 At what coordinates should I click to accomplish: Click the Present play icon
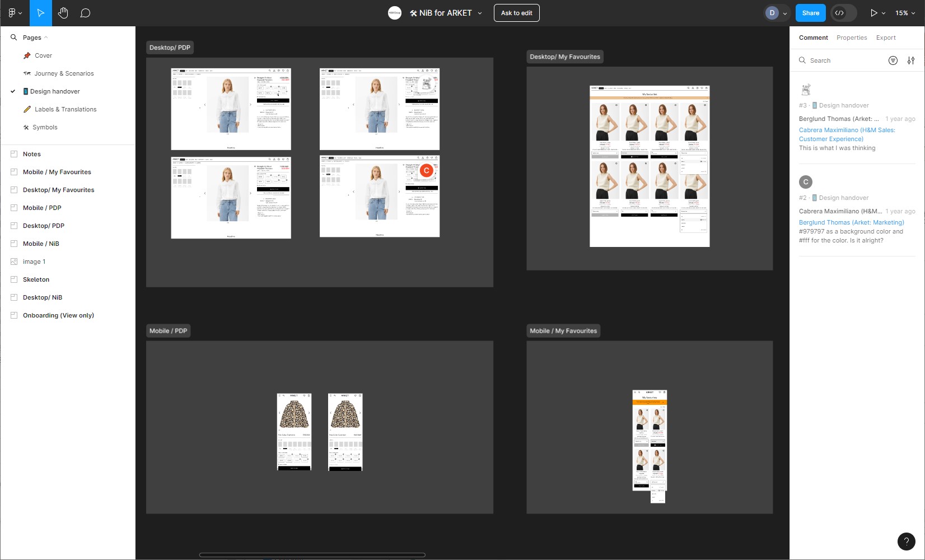[873, 13]
